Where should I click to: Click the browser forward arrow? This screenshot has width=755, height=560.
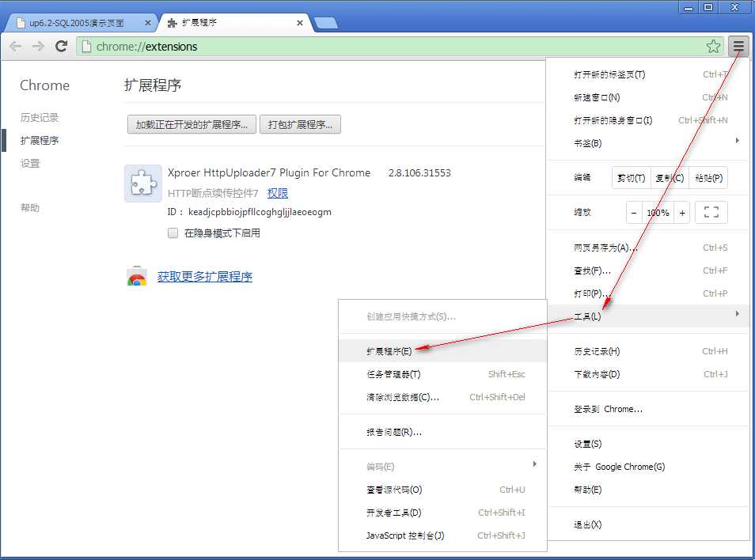(x=38, y=46)
